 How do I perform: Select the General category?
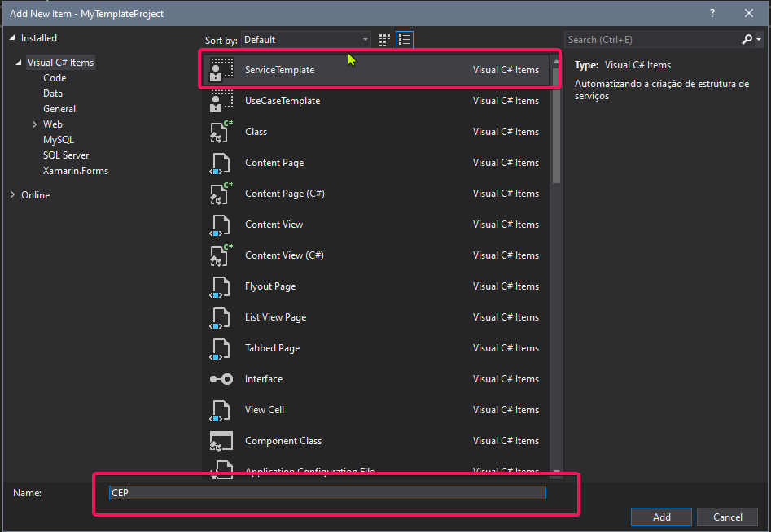pyautogui.click(x=59, y=109)
